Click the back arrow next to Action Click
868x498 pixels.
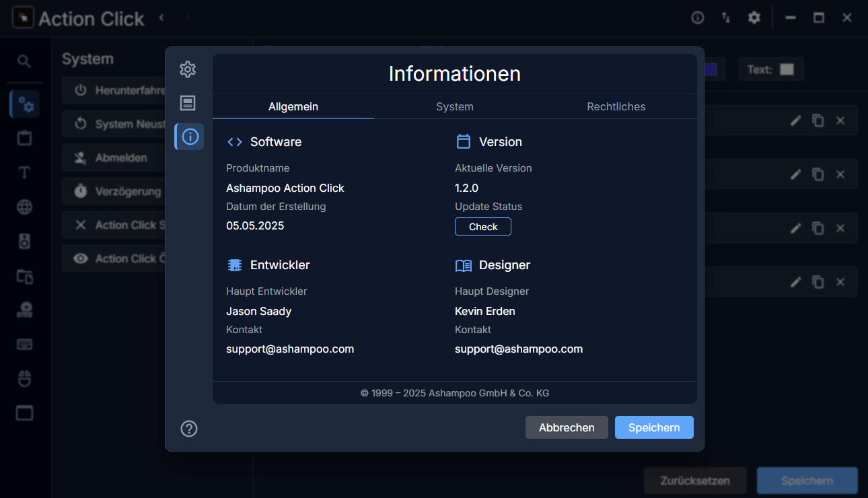click(x=161, y=17)
